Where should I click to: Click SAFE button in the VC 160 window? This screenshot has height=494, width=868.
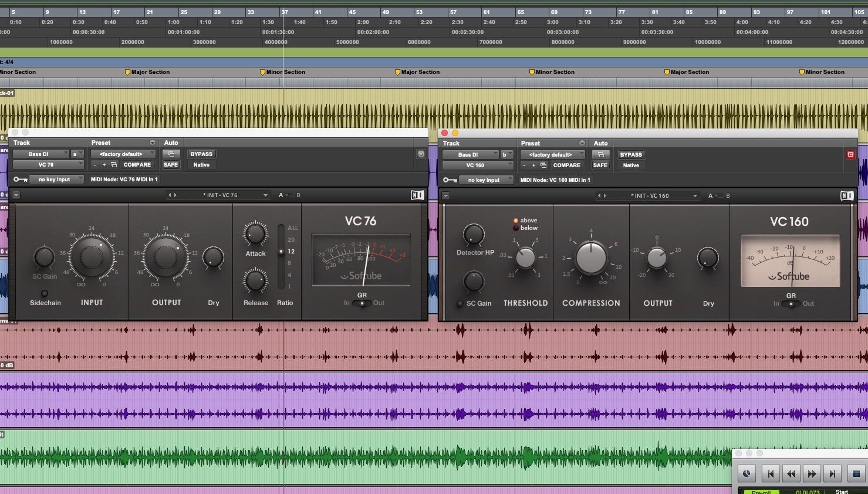(x=600, y=165)
